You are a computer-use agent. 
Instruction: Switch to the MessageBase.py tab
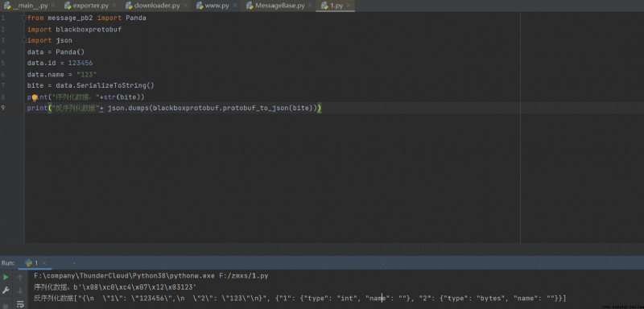coord(279,6)
